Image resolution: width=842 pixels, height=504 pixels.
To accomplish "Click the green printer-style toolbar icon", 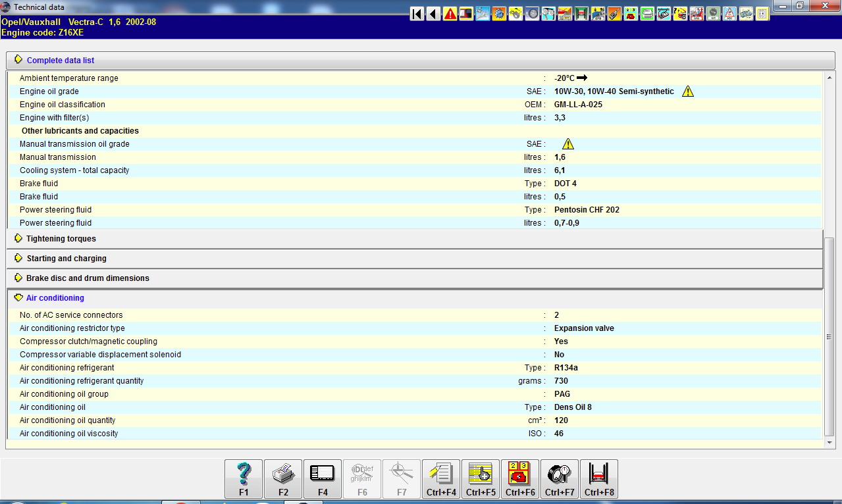I will click(648, 13).
